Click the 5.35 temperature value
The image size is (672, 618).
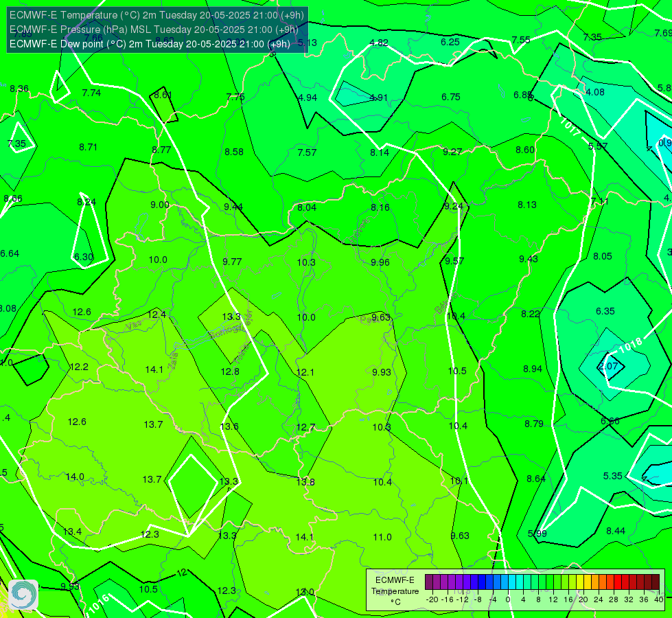coord(613,476)
